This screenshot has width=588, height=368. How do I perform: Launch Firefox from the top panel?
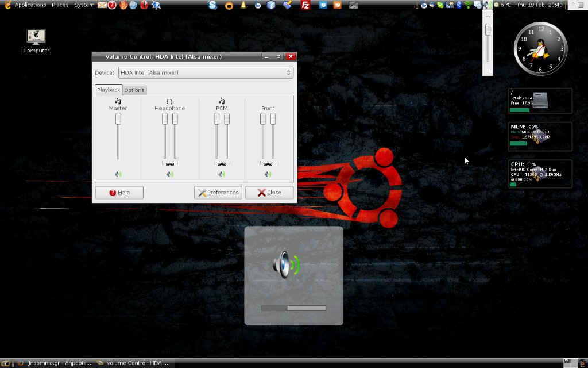[x=123, y=5]
